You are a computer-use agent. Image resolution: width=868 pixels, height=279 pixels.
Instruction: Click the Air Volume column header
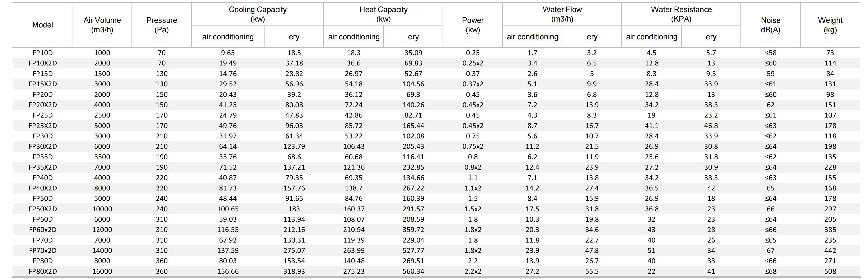coord(102,25)
